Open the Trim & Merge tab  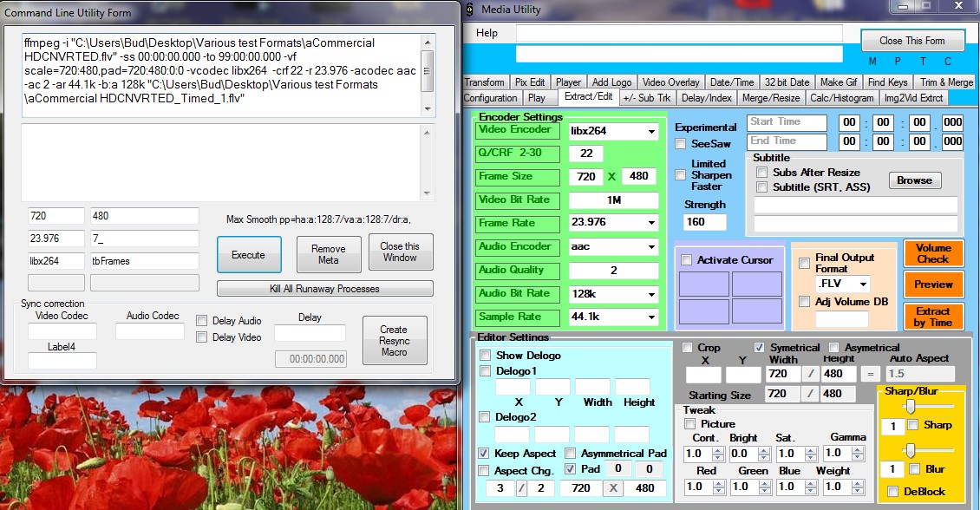tap(946, 82)
